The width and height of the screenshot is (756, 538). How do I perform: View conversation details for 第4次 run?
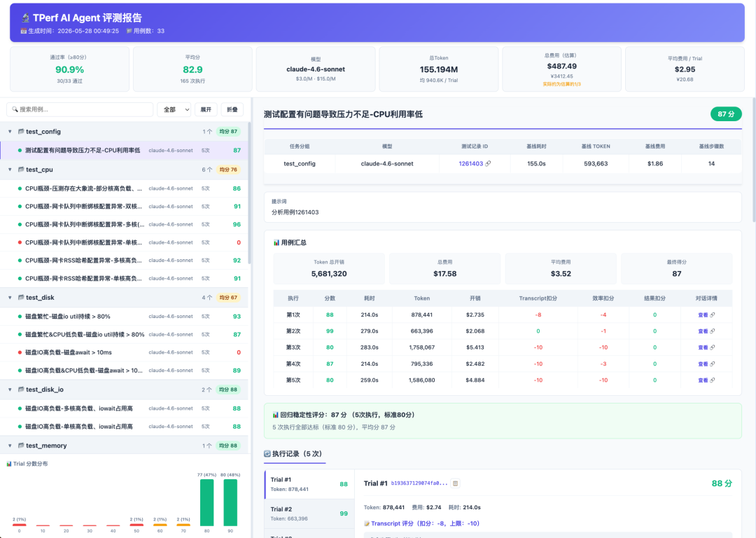706,364
